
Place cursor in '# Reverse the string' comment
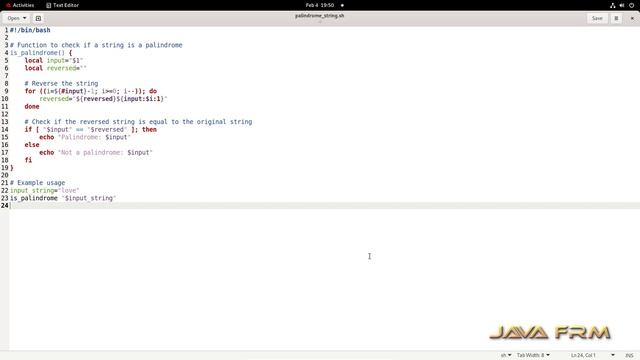pyautogui.click(x=61, y=84)
